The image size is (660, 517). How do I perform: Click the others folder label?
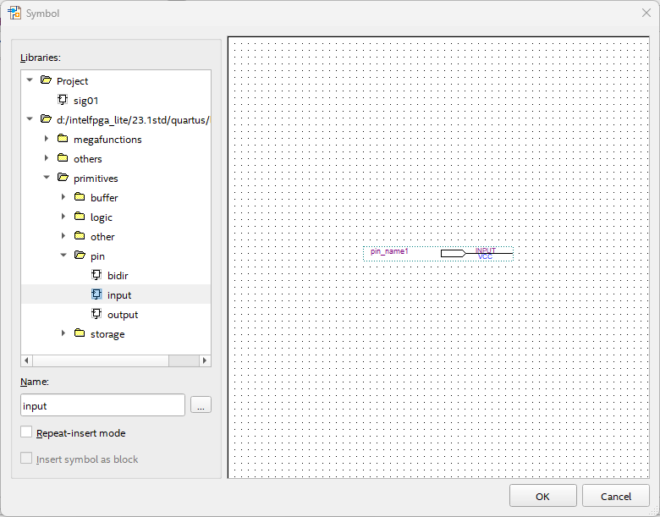[88, 159]
